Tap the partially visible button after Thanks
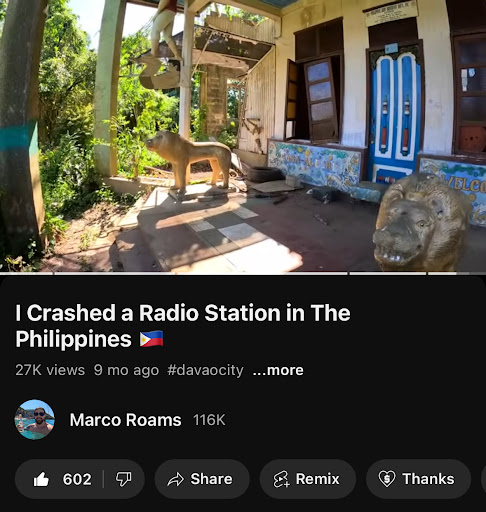Viewport: 486px width, 512px height. [484, 479]
